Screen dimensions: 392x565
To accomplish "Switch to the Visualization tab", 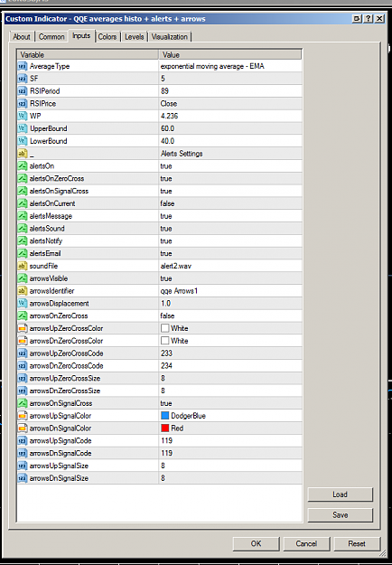I will pos(170,37).
